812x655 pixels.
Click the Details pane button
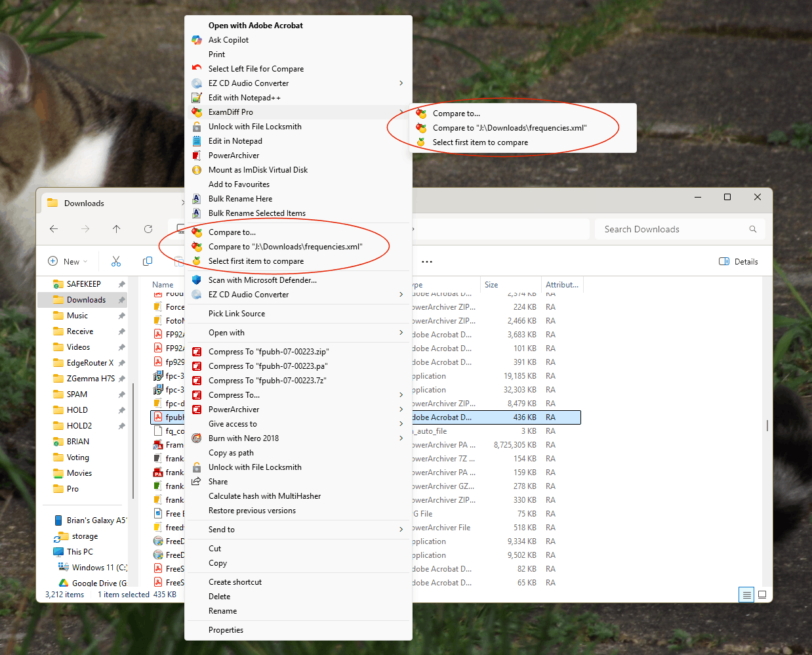pyautogui.click(x=739, y=261)
